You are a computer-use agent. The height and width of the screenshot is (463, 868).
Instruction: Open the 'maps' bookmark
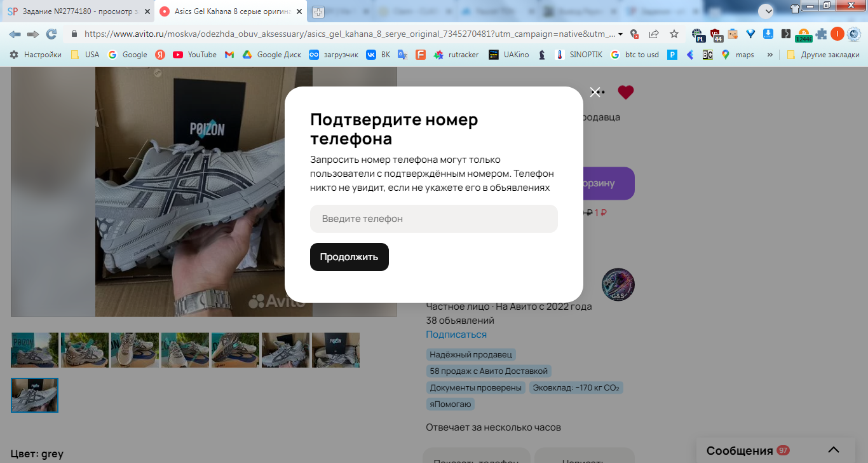tap(737, 55)
